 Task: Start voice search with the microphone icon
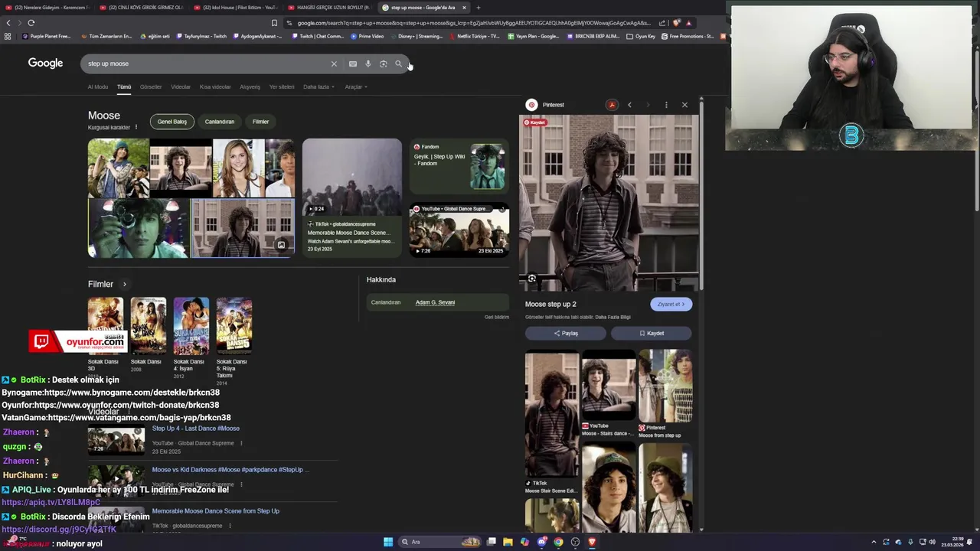368,64
